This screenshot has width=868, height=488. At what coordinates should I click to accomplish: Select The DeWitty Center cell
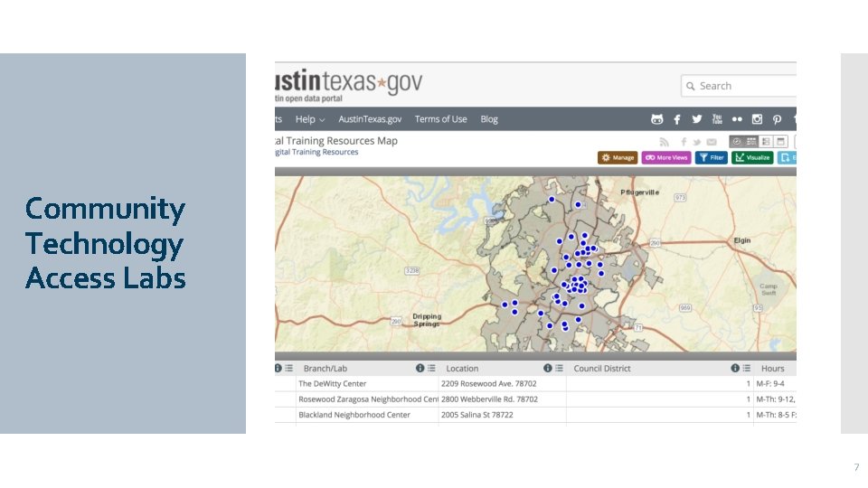click(367, 383)
